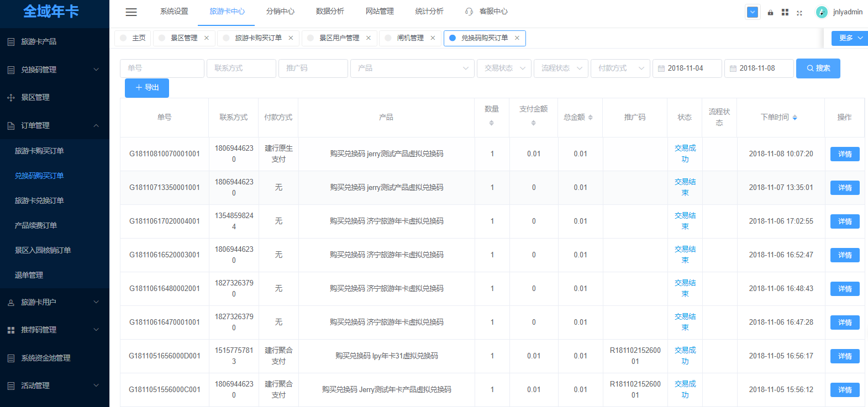Screen dimensions: 868x407
Task: Open the 交易状态 dropdown filter
Action: coord(504,68)
